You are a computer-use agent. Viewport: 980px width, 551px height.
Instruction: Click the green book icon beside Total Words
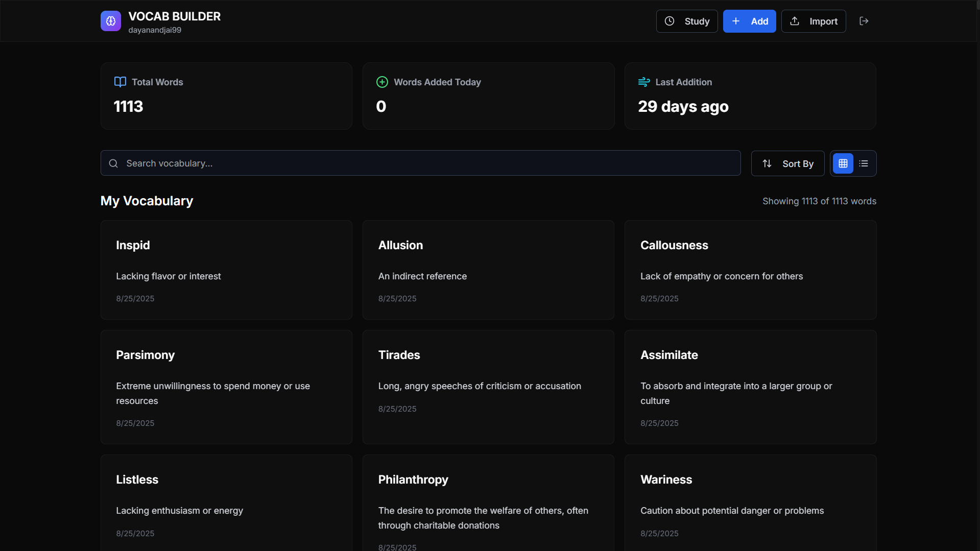pyautogui.click(x=119, y=82)
